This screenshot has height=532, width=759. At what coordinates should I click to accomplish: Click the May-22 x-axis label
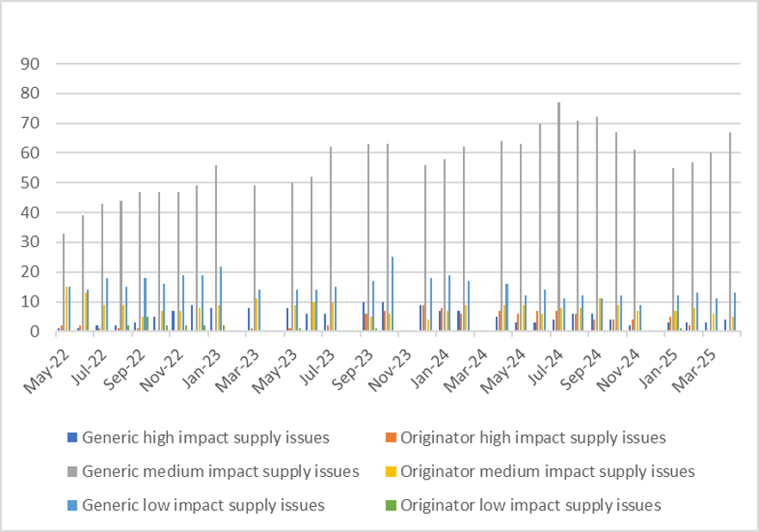pos(42,363)
